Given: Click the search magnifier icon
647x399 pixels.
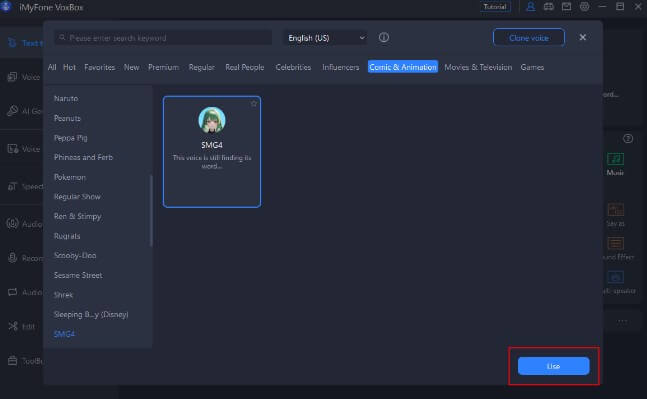Looking at the screenshot, I should (62, 38).
